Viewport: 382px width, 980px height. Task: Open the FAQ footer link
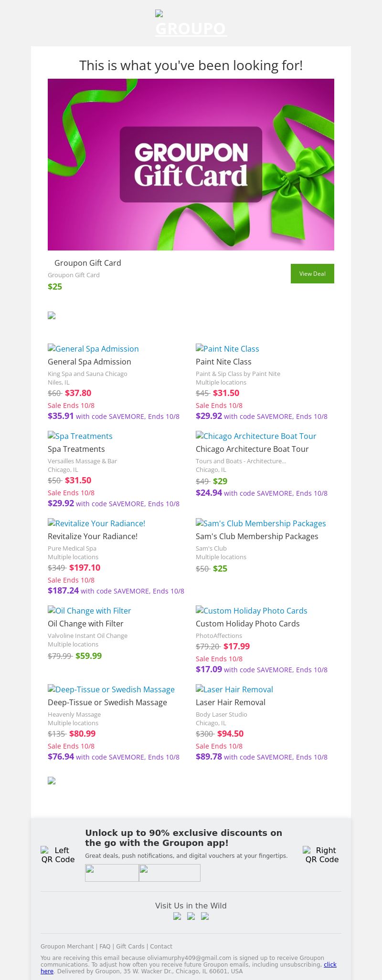(x=105, y=947)
